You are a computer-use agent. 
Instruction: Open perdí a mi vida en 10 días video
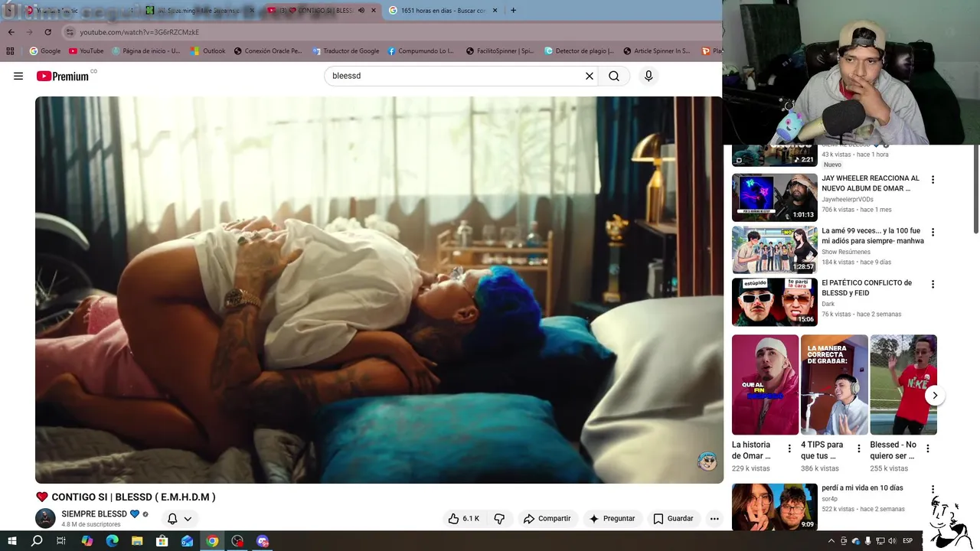774,507
